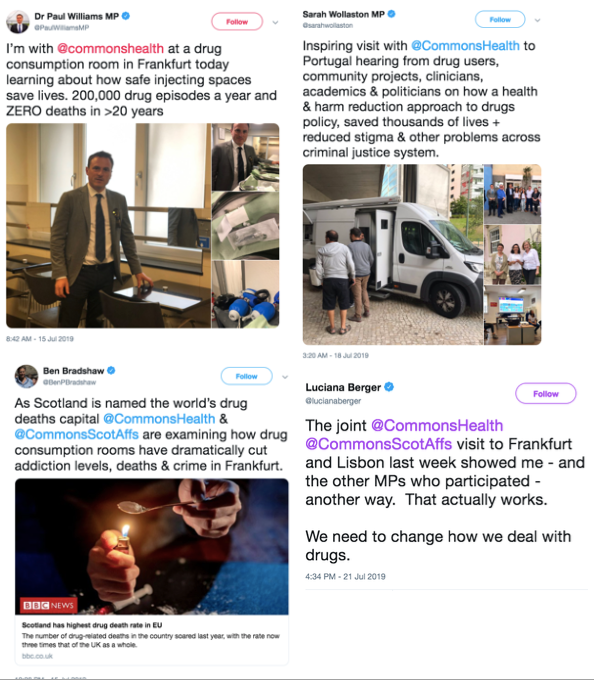Follow Sarah Wollaston MP
594x680 pixels.
(500, 20)
